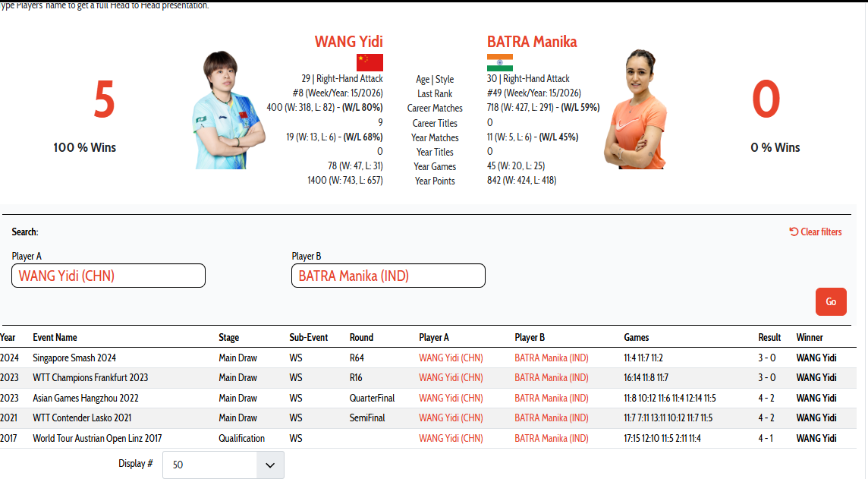Click the 0 % Wins label
Image resolution: width=868 pixels, height=479 pixels.
(x=775, y=147)
